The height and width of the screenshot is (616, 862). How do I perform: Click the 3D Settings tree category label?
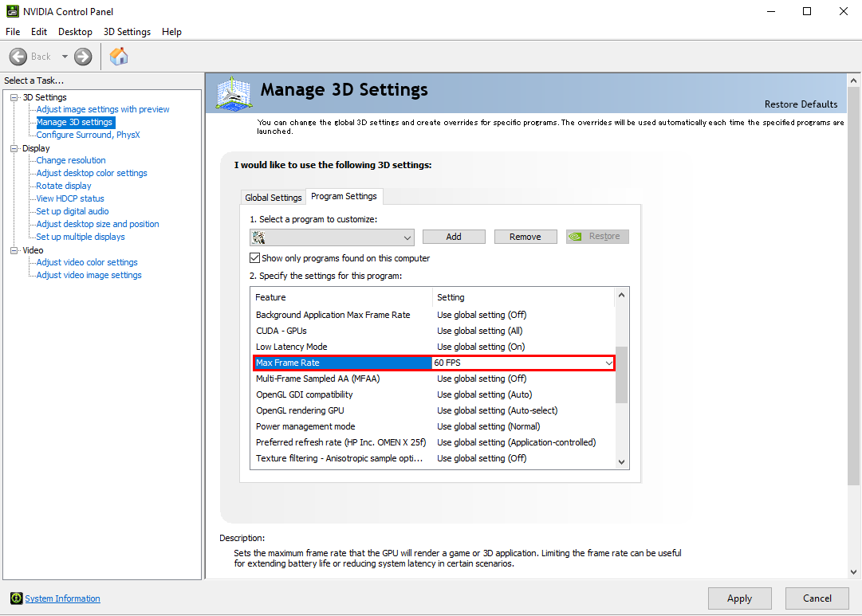(45, 97)
